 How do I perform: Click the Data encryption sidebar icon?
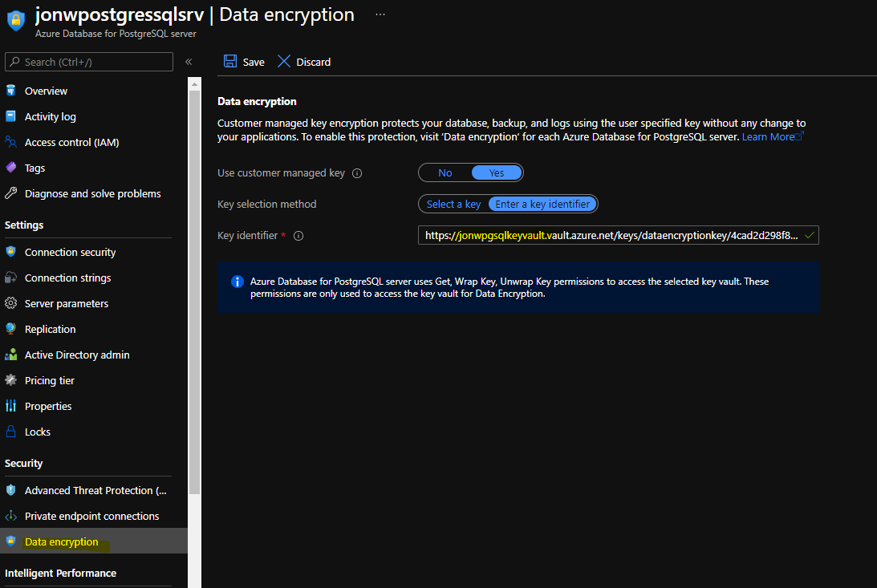point(10,541)
